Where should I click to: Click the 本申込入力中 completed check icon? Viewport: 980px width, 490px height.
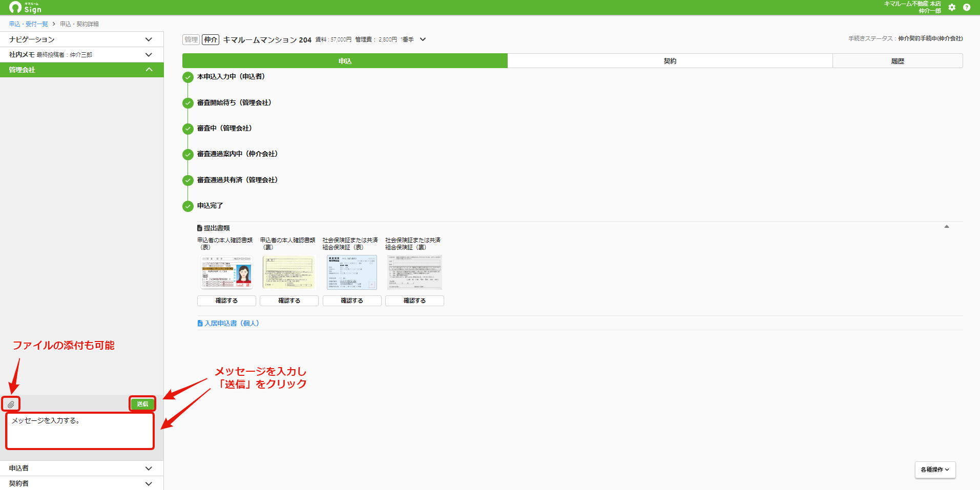pyautogui.click(x=188, y=77)
